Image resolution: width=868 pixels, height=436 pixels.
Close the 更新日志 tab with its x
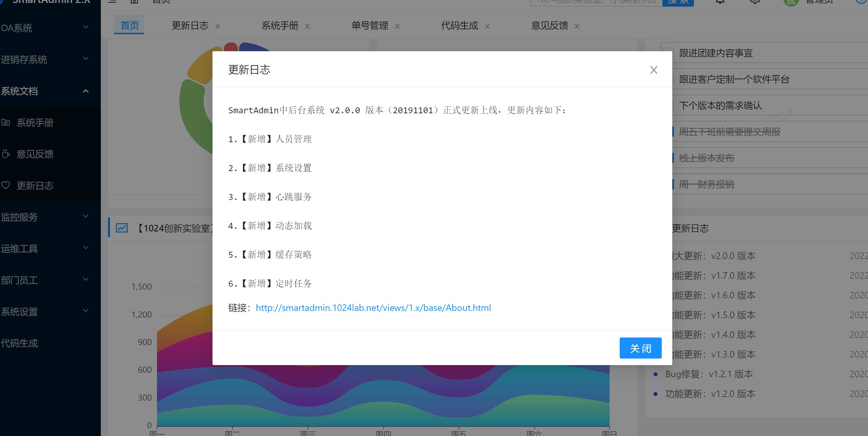pos(218,26)
